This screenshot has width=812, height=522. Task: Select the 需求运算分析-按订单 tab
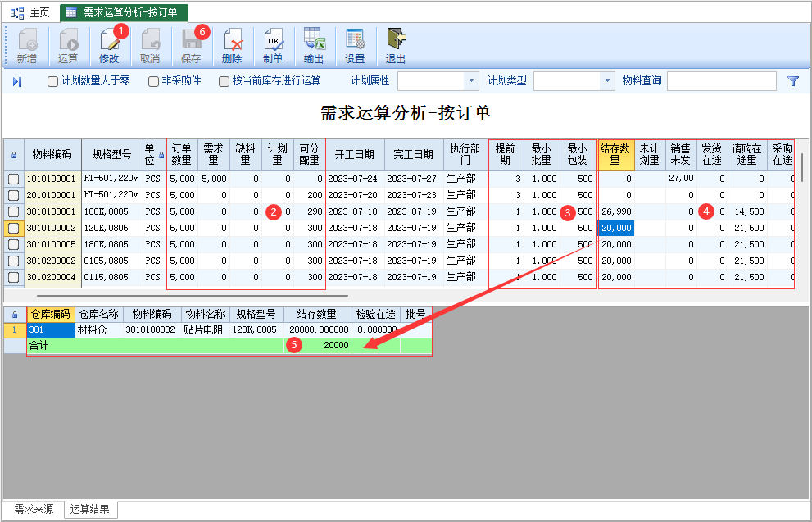(124, 12)
